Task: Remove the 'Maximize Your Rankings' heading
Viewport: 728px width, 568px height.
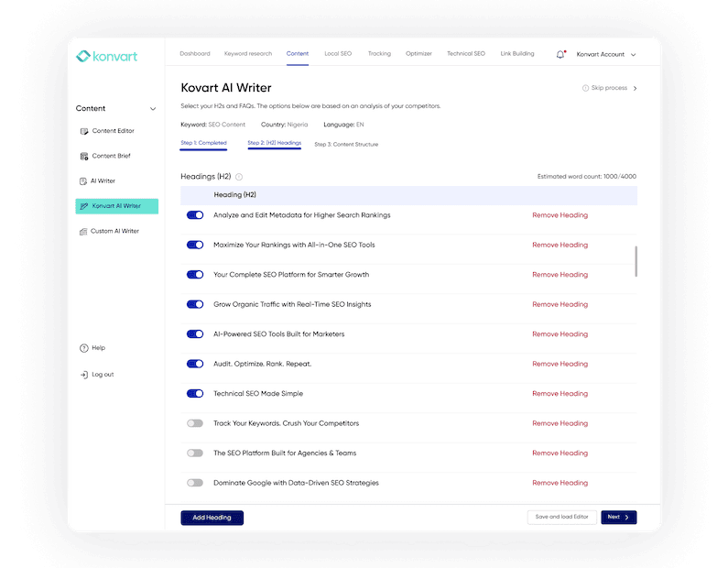Action: [x=560, y=245]
